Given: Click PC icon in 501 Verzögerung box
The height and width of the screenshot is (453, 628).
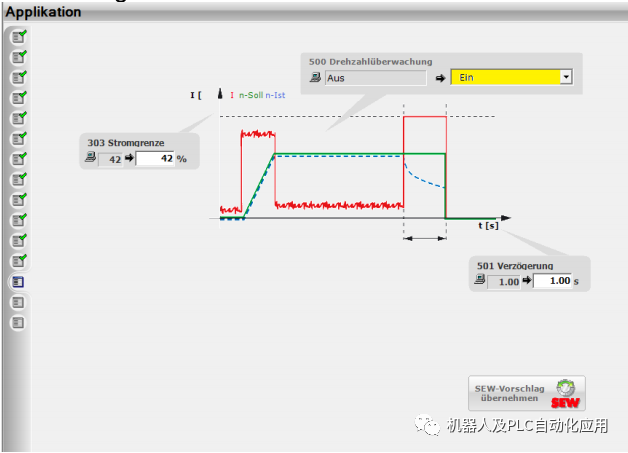Looking at the screenshot, I should tap(479, 279).
